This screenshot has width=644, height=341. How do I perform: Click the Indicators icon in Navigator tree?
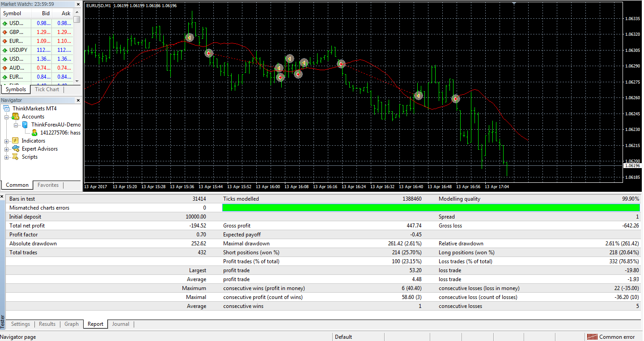pos(15,141)
